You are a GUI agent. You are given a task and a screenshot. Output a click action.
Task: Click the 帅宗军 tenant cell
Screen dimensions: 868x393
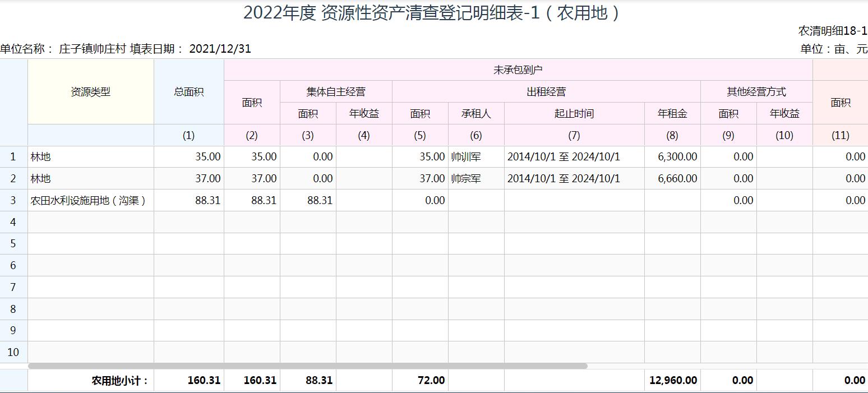pyautogui.click(x=475, y=179)
